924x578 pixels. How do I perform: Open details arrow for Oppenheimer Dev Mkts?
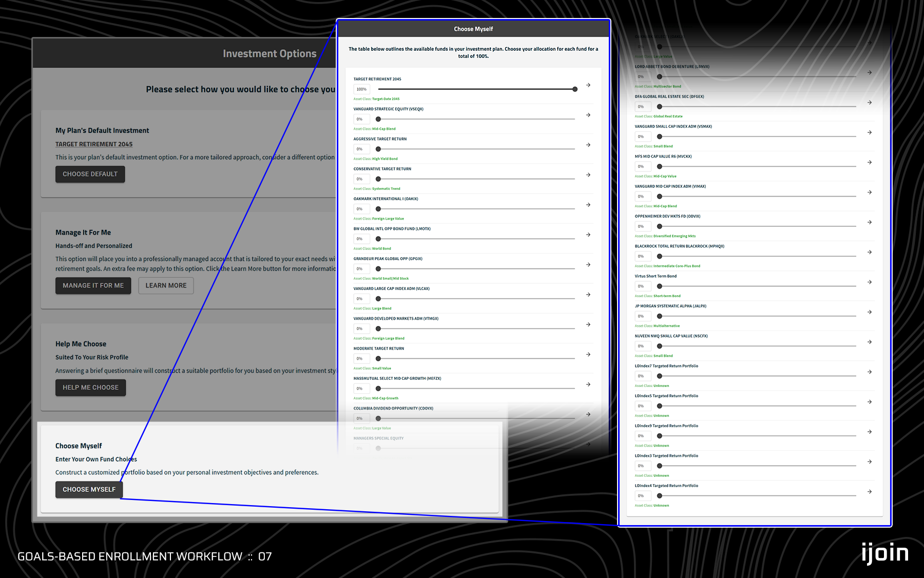pos(870,222)
